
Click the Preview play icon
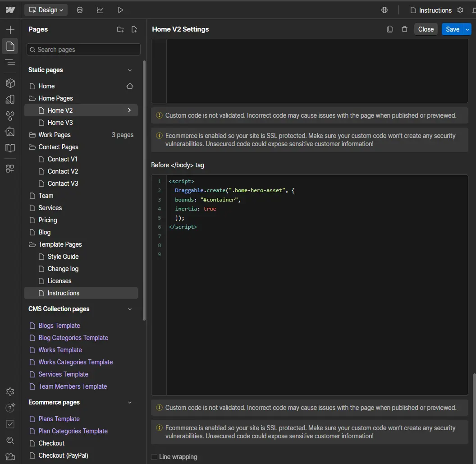pyautogui.click(x=120, y=10)
